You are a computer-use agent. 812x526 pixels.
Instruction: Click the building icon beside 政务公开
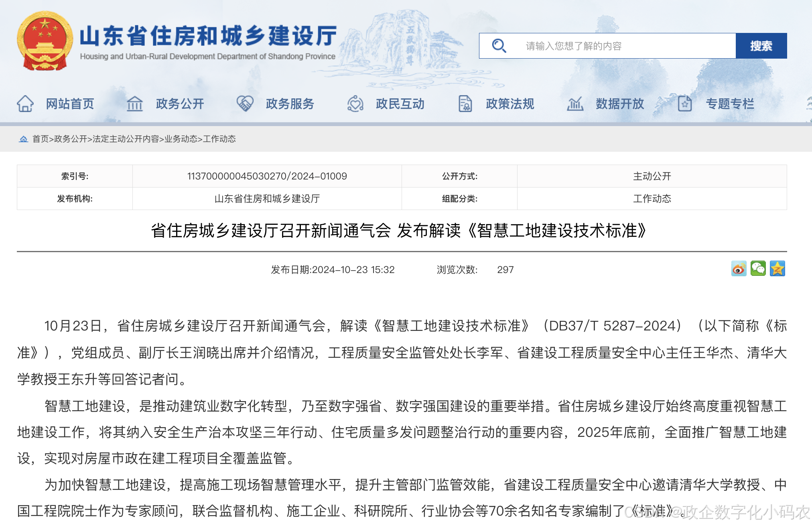135,104
